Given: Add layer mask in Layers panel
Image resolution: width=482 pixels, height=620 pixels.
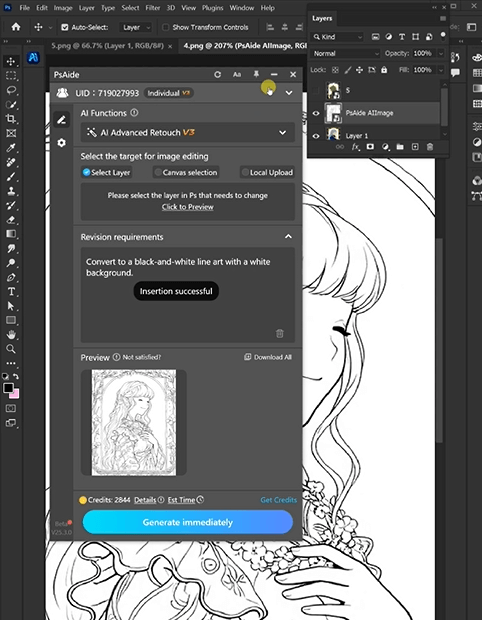Looking at the screenshot, I should coord(370,147).
